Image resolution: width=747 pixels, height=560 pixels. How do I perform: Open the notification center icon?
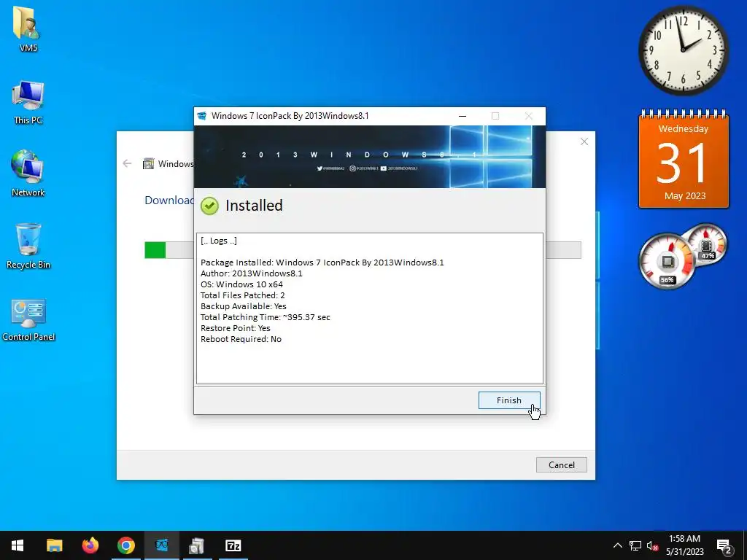(x=724, y=546)
